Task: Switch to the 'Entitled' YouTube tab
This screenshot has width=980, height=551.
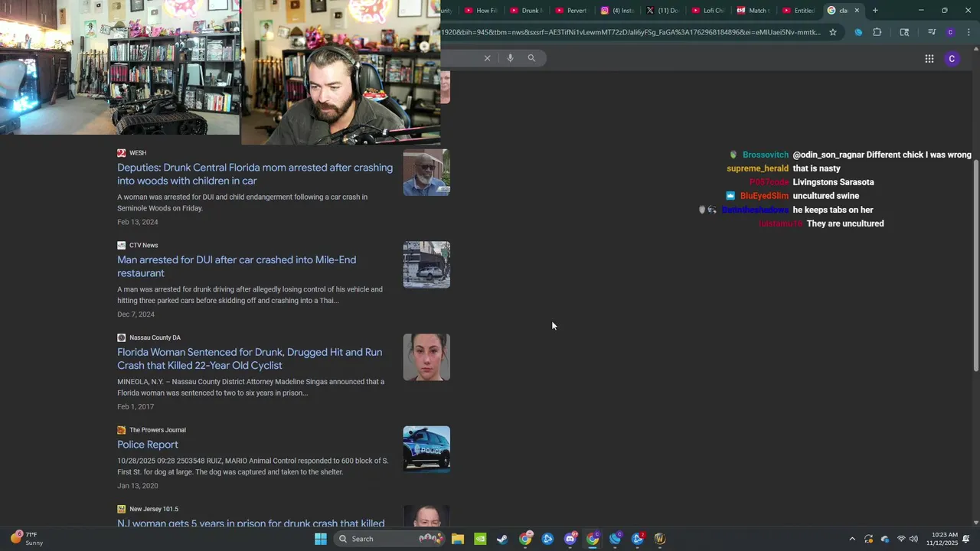Action: pyautogui.click(x=798, y=10)
